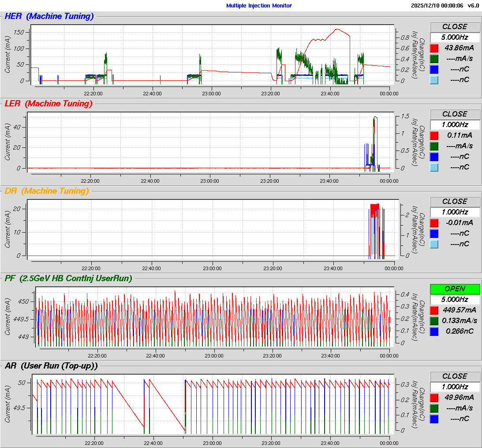Screen dimensions: 482x448
Task: Click the LER 1.000Hz frequency field
Action: (455, 125)
